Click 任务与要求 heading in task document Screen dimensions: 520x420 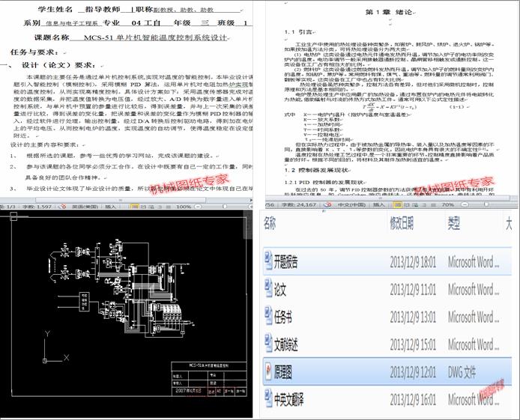pyautogui.click(x=34, y=52)
